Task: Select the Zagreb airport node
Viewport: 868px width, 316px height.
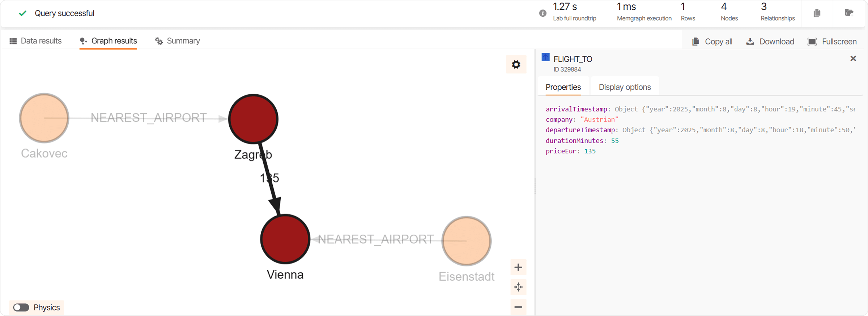Action: click(253, 119)
